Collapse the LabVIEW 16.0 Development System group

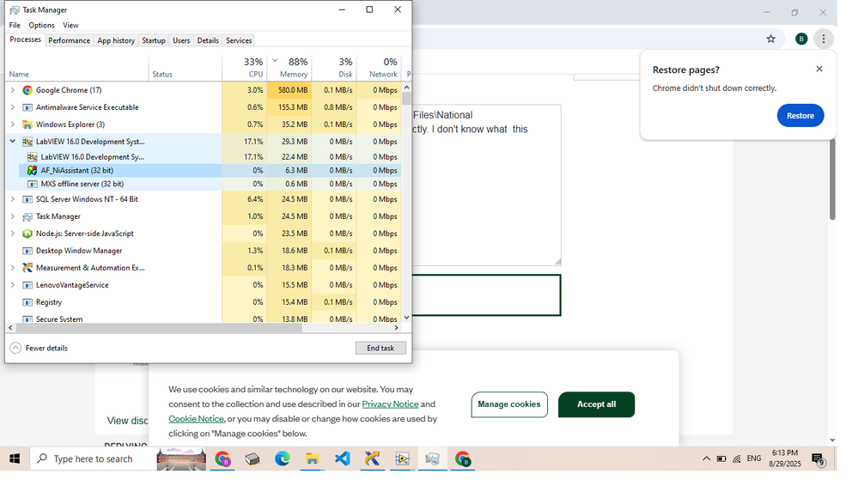point(13,141)
